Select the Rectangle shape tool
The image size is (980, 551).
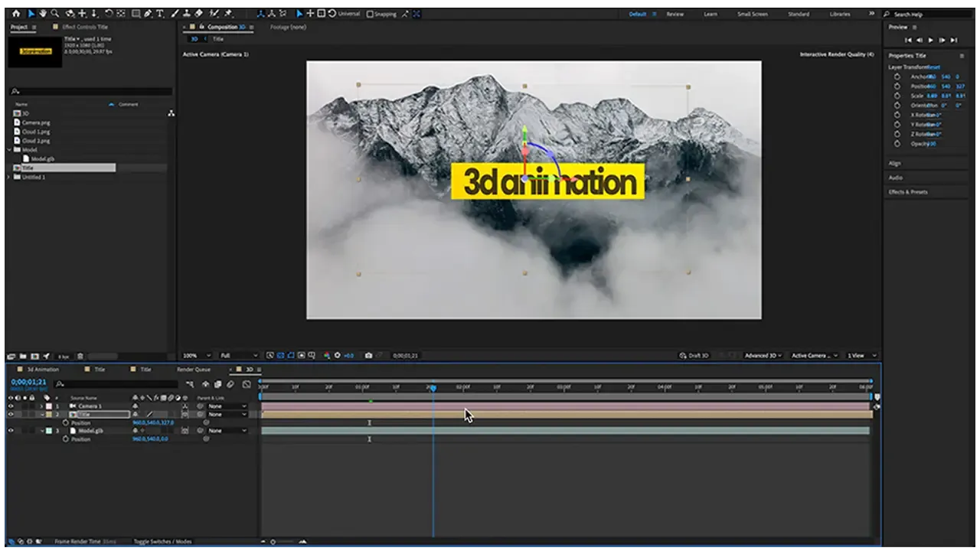coord(136,14)
